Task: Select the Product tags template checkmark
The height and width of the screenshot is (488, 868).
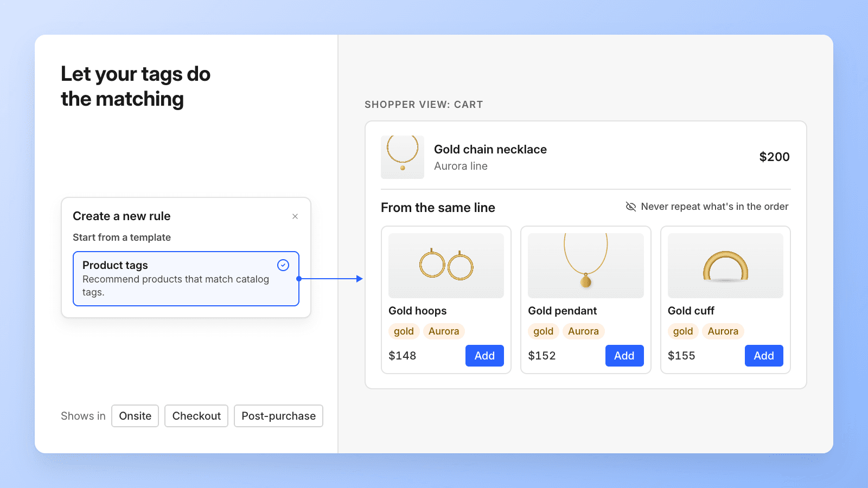Action: coord(283,265)
